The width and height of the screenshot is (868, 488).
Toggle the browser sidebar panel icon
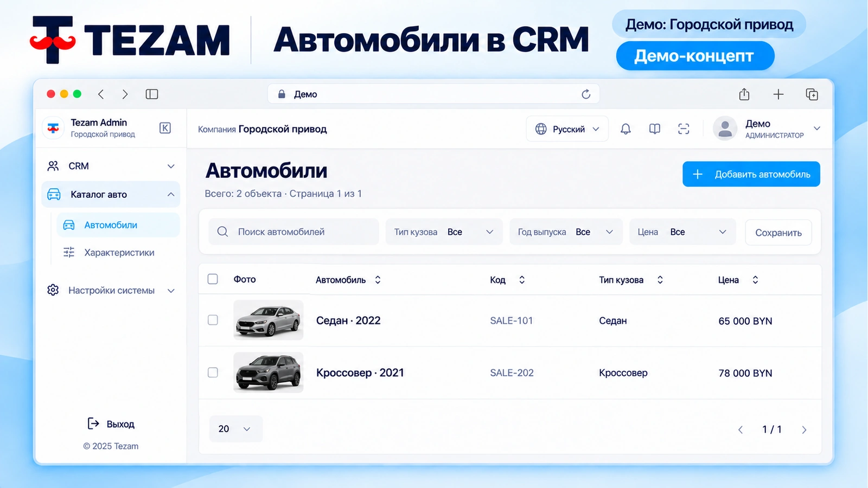[x=152, y=94]
